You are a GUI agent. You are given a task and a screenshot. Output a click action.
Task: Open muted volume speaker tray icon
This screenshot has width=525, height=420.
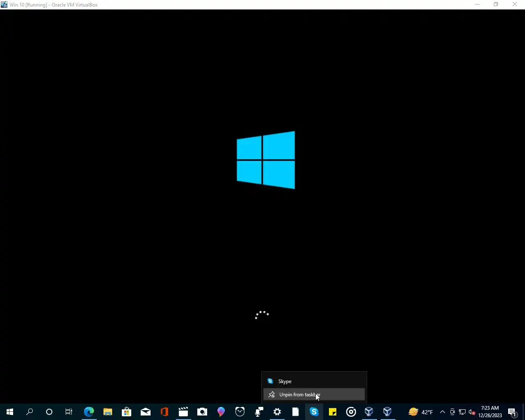[472, 412]
